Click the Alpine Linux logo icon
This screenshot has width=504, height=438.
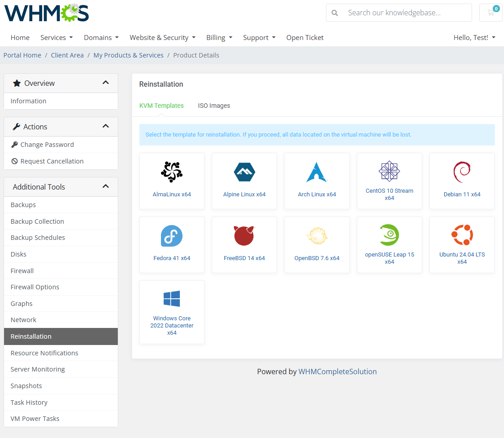244,172
